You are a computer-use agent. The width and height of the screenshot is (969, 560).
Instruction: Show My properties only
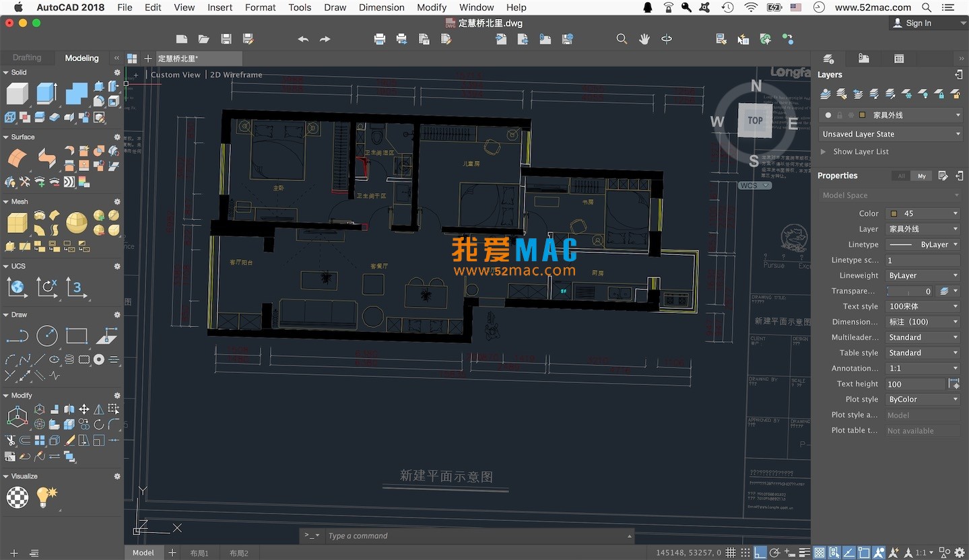coord(921,176)
